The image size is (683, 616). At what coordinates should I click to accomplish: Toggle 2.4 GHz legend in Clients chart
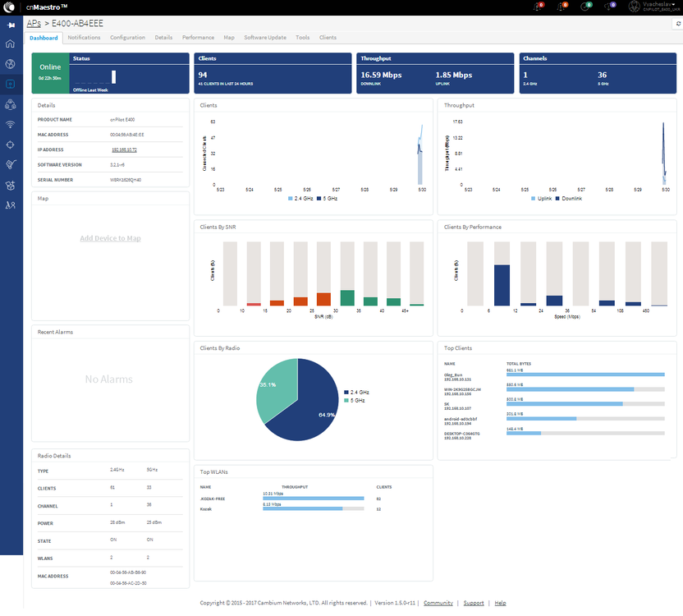300,199
